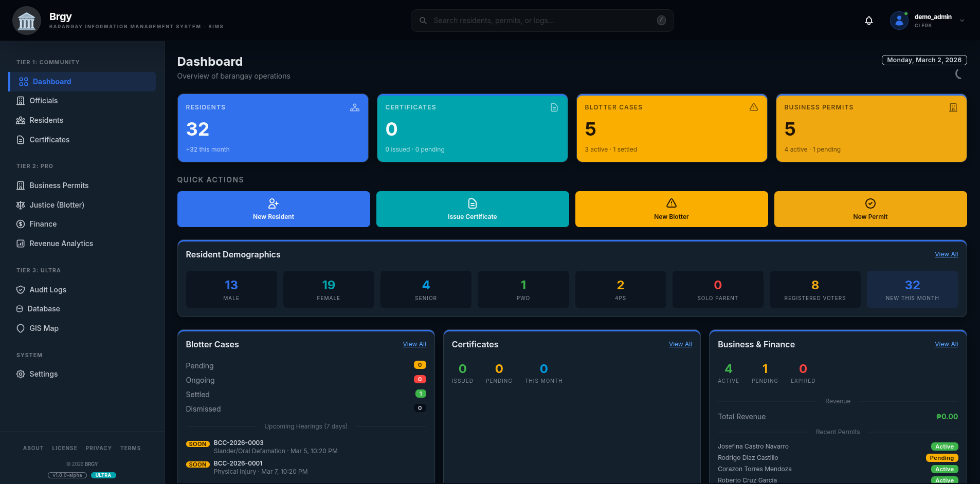Click the New Permit quick action
The image size is (980, 484).
[870, 209]
